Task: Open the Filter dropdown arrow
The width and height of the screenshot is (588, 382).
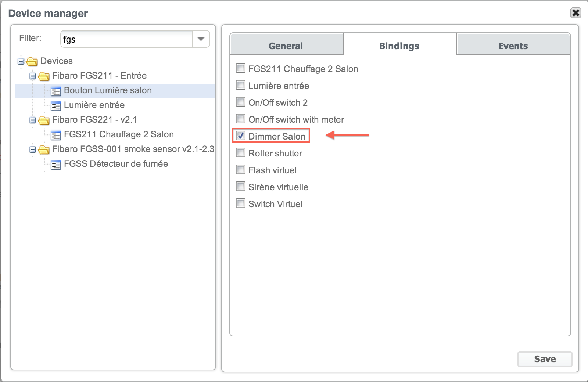Action: pyautogui.click(x=201, y=39)
